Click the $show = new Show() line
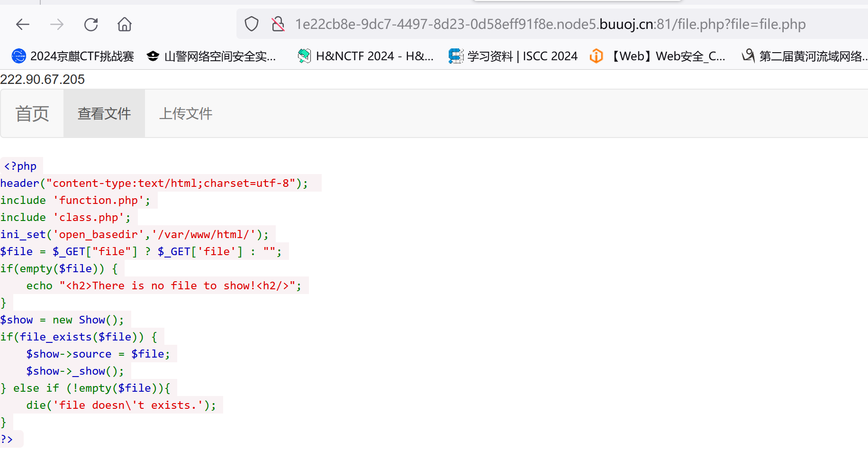Image resolution: width=868 pixels, height=451 pixels. coord(62,320)
